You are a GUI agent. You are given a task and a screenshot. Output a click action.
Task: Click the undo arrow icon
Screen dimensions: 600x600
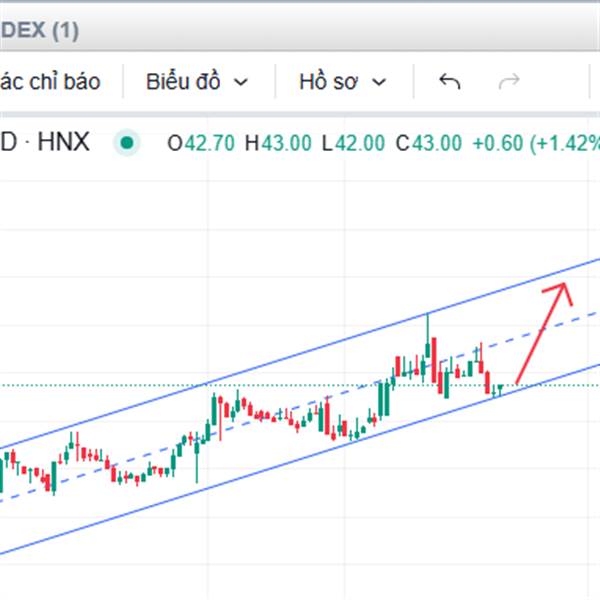[x=450, y=81]
